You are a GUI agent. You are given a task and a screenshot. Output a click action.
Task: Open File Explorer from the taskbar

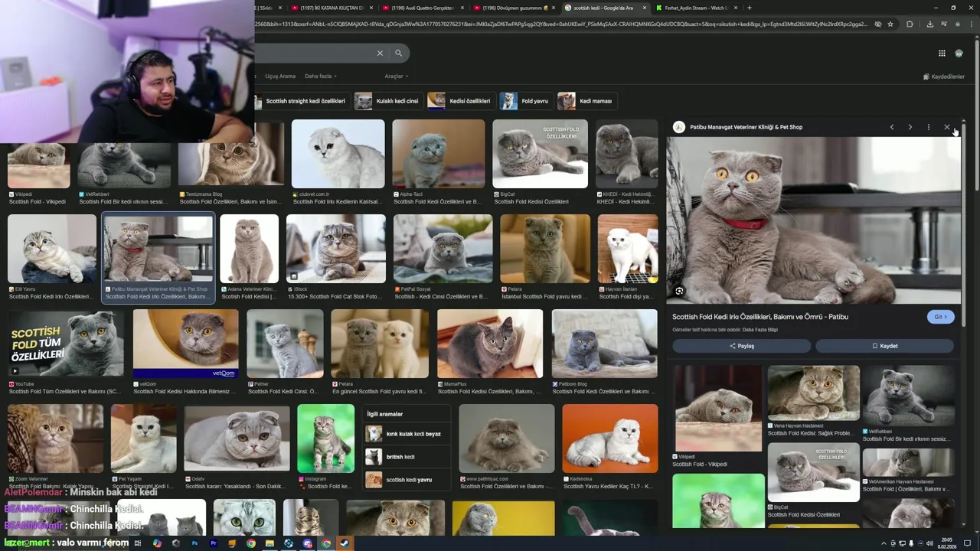tap(269, 543)
